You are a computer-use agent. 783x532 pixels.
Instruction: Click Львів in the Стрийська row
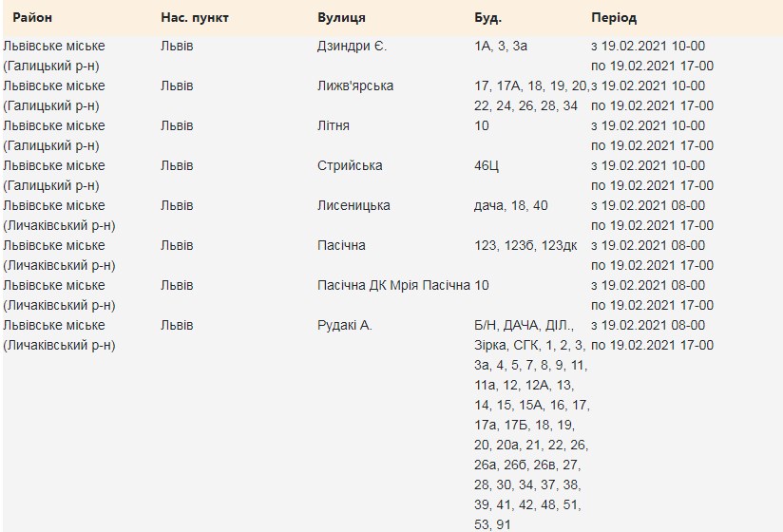[177, 165]
